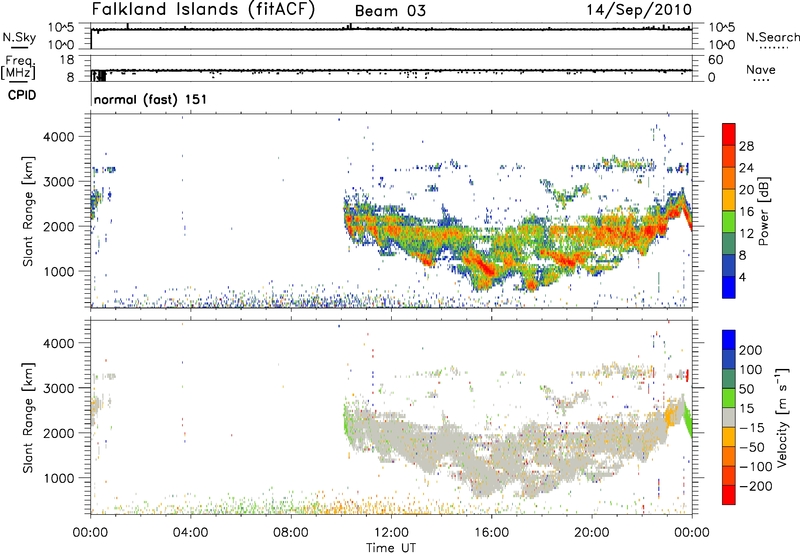Click the left-side '10^5' noise axis tick
The width and height of the screenshot is (800, 554).
[x=61, y=28]
